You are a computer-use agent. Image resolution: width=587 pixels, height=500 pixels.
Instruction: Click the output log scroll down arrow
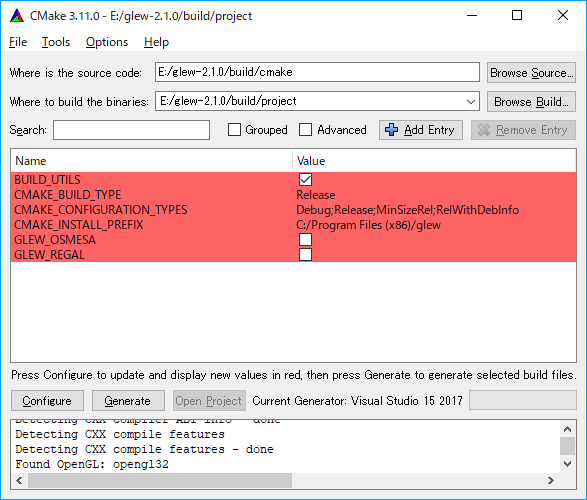[x=567, y=464]
